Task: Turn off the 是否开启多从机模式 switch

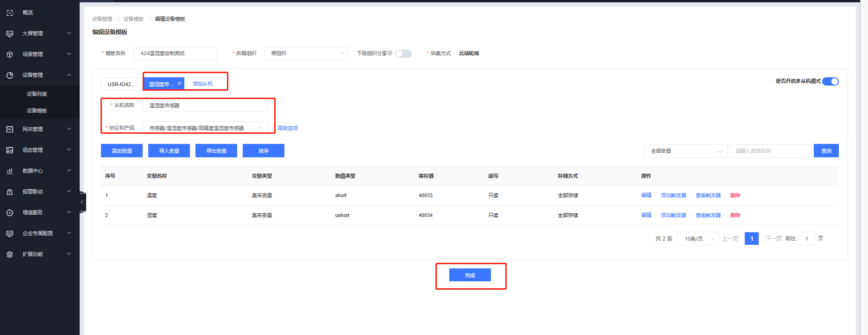Action: 830,81
